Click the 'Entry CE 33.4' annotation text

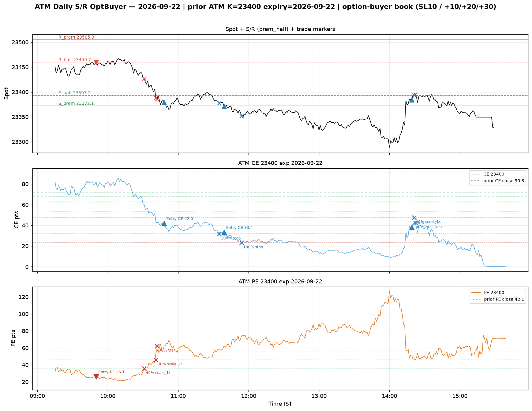click(x=239, y=228)
